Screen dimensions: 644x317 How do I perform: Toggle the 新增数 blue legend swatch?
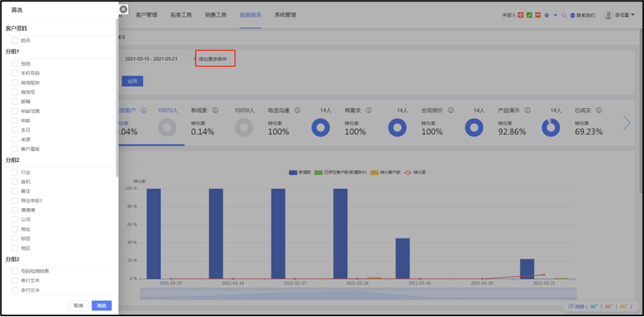coord(293,173)
